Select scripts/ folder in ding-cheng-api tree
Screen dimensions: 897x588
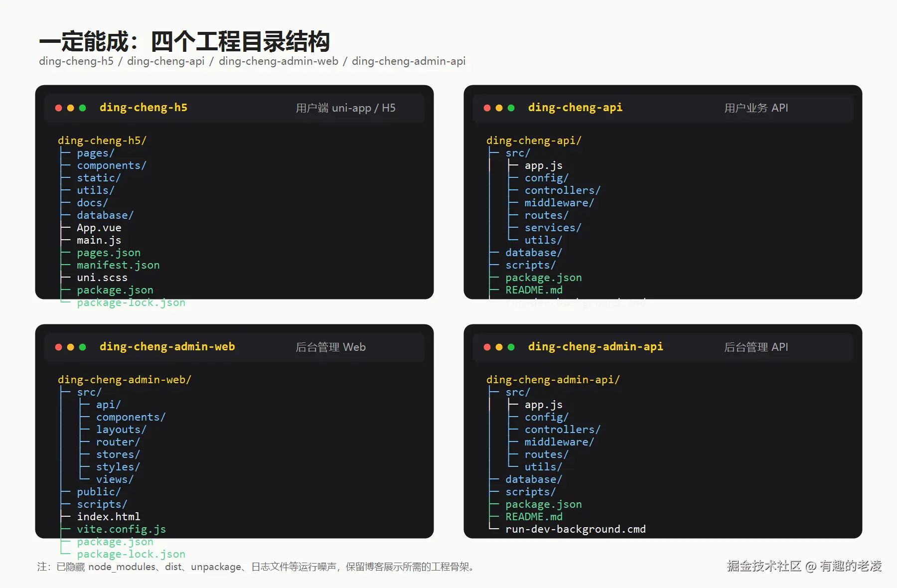531,266
